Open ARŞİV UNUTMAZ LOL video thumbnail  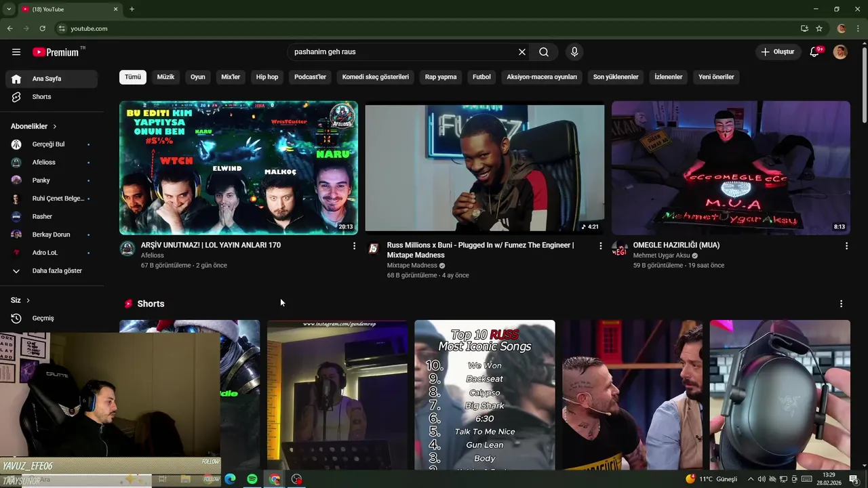click(x=239, y=168)
